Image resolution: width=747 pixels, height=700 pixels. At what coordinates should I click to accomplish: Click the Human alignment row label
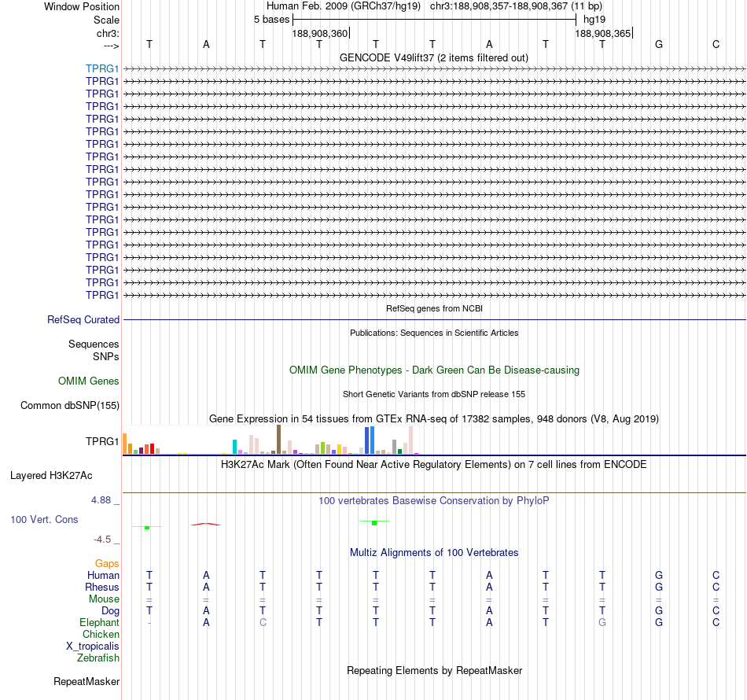(103, 575)
